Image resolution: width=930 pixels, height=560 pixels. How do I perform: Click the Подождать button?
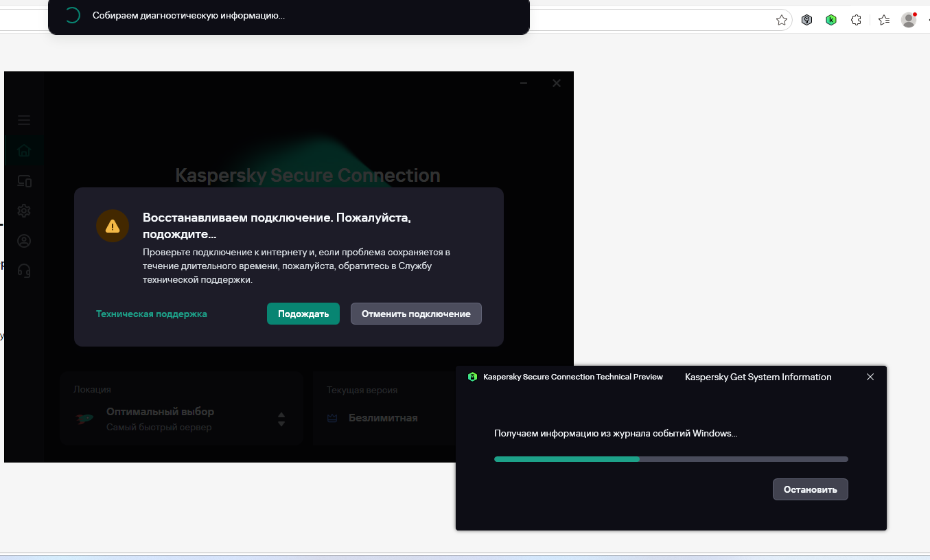tap(303, 314)
